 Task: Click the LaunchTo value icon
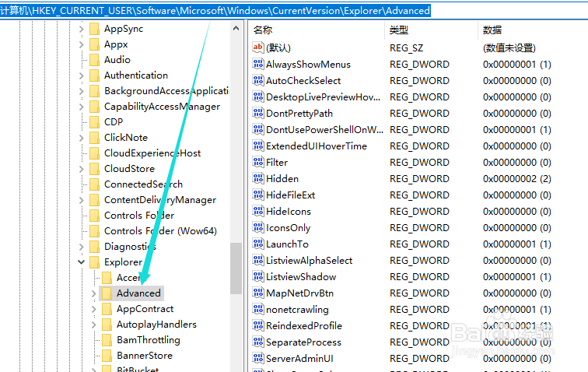(258, 244)
